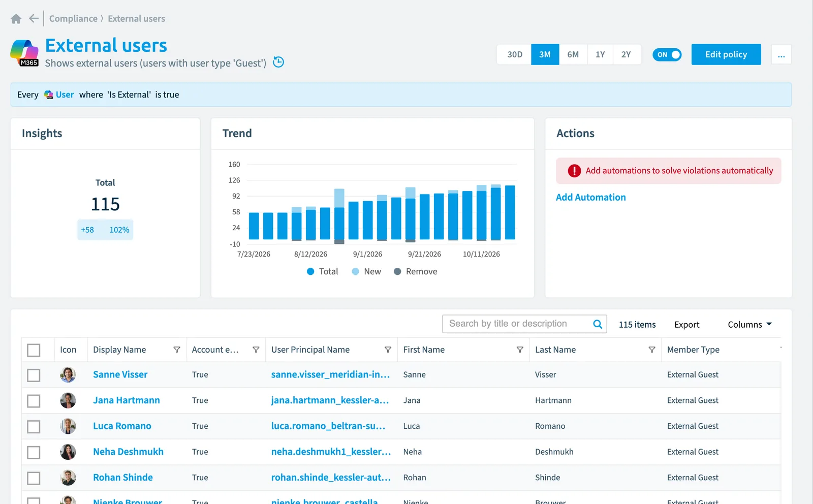Select the 30D time range
This screenshot has width=813, height=504.
(514, 54)
